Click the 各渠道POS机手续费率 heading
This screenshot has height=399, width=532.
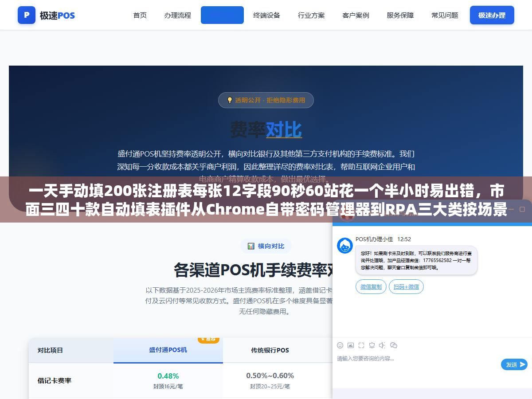[253, 269]
